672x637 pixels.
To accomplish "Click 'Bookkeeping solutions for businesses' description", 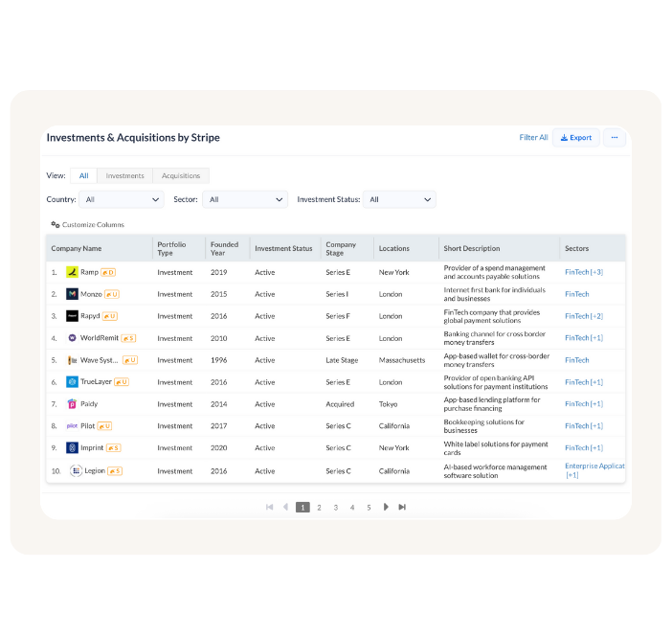I will 483,426.
